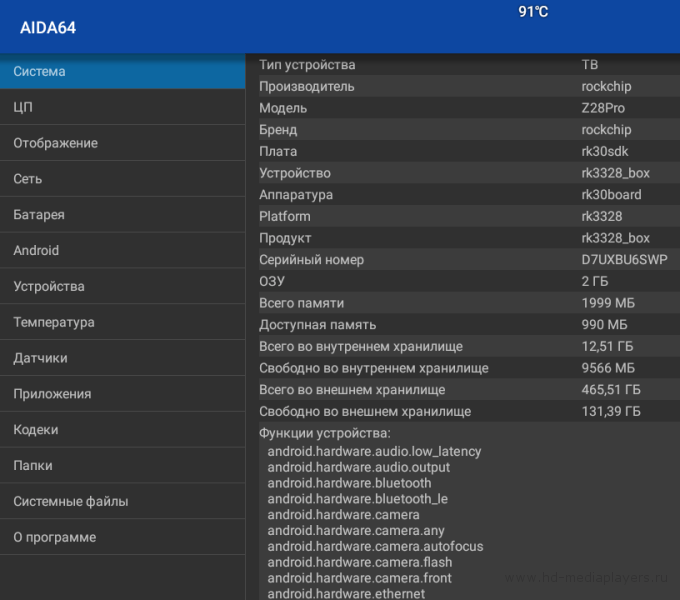Select Всего во внутреннем хранилище label

(x=361, y=347)
